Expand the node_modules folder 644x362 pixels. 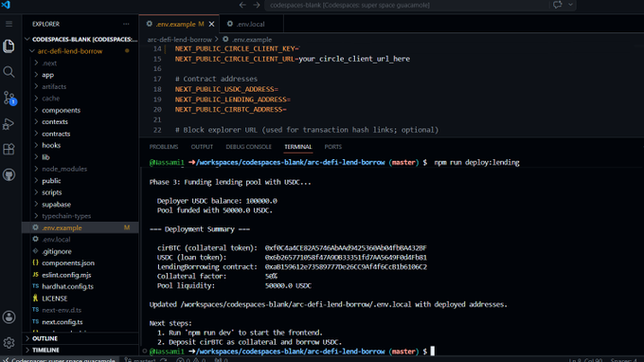point(80,169)
